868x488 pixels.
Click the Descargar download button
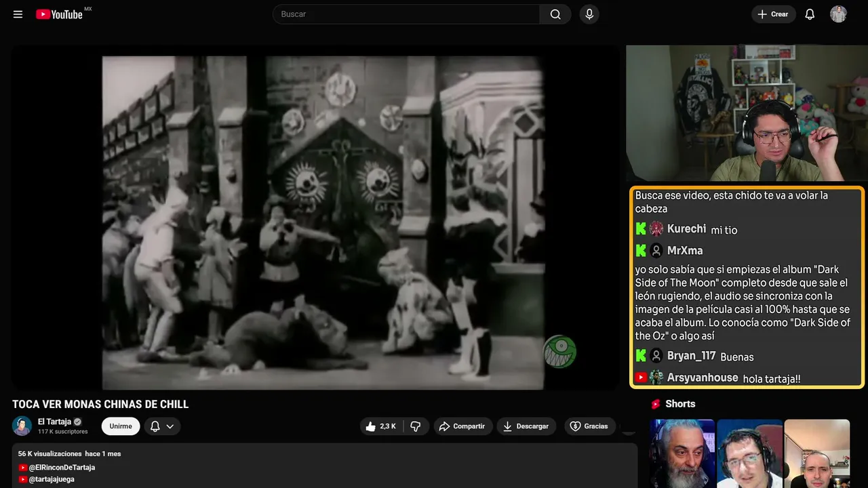click(x=526, y=426)
